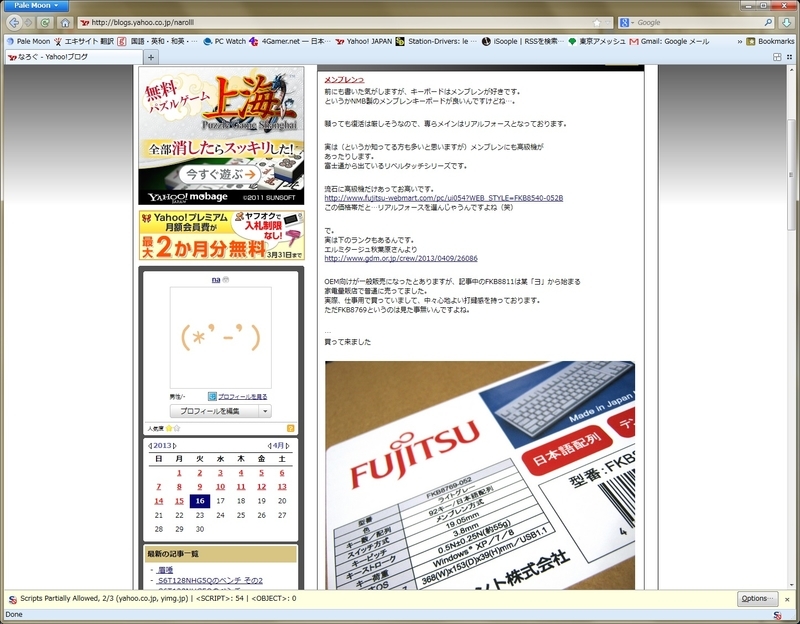Image resolution: width=800 pixels, height=624 pixels.
Task: Open the Bookmarks menu button
Action: (x=770, y=41)
